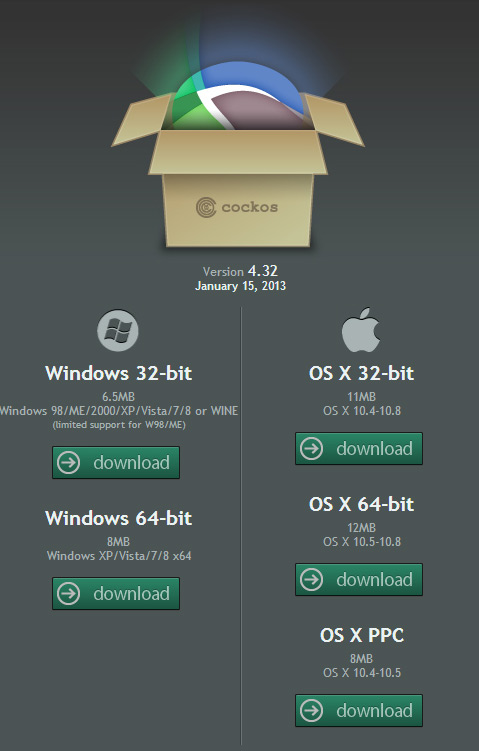479x751 pixels.
Task: Download the OS X 32-bit build
Action: point(359,449)
